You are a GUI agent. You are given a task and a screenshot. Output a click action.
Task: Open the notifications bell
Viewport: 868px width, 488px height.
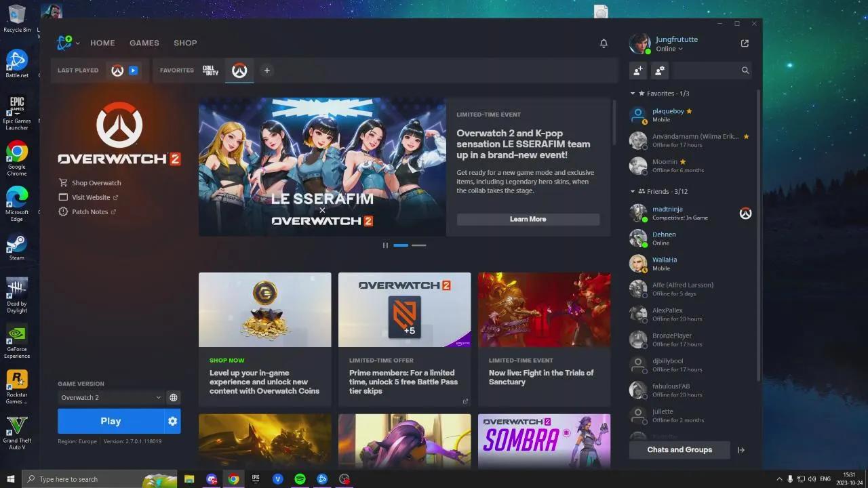[604, 43]
